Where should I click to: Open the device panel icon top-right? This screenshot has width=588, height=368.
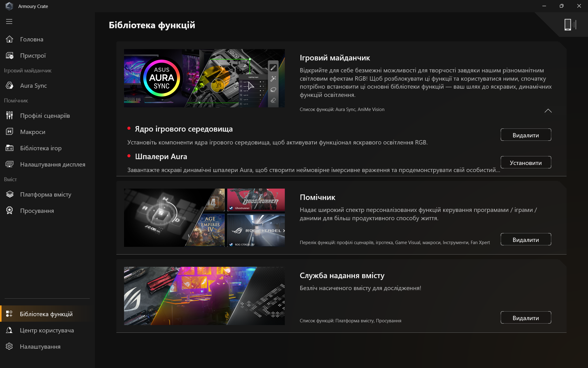[570, 25]
